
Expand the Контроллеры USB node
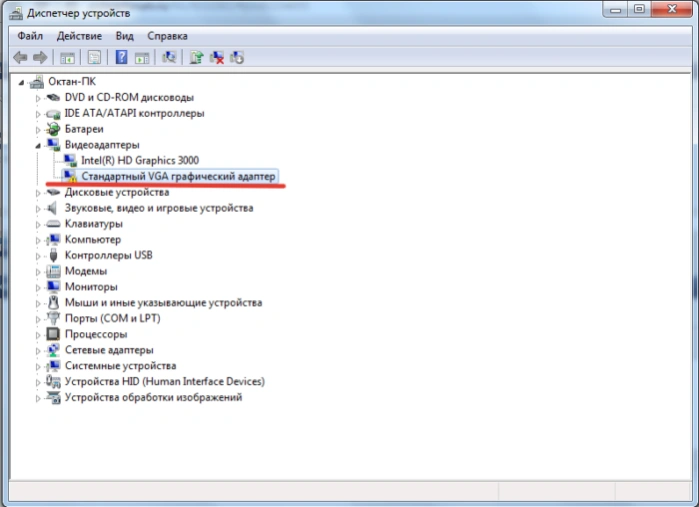(38, 256)
